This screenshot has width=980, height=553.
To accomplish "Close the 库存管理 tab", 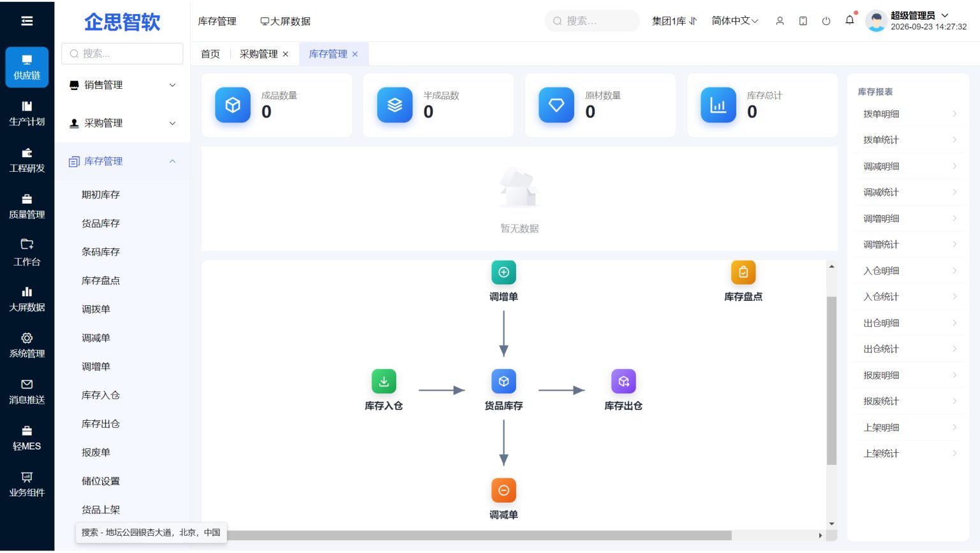I will click(x=355, y=54).
